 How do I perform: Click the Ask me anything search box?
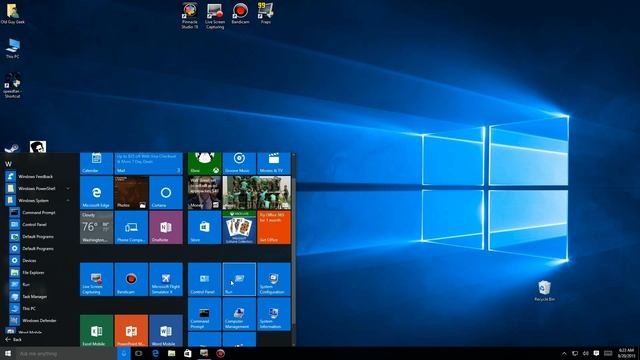tap(67, 353)
